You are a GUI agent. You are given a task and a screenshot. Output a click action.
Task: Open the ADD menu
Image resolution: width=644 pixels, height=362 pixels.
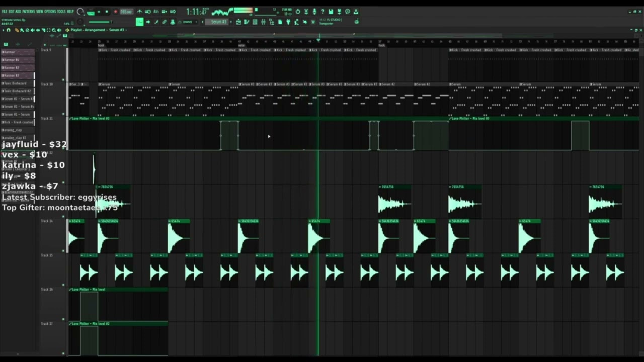18,11
